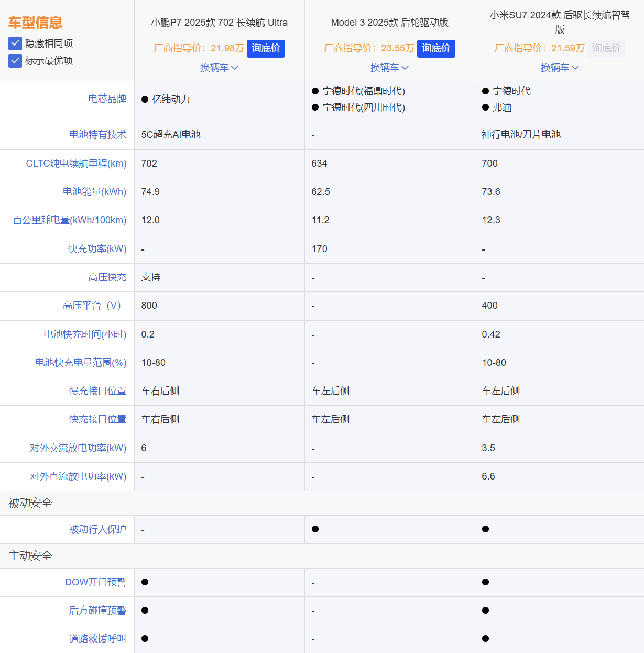
Task: Toggle the 标示最优项 checkbox
Action: (x=15, y=61)
